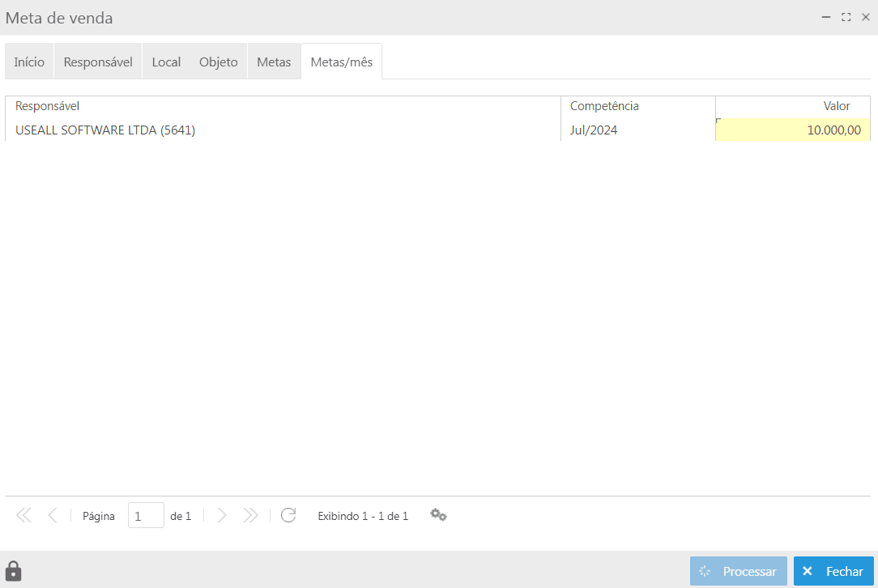
Task: Select the Metas/mês tab
Action: pyautogui.click(x=342, y=62)
